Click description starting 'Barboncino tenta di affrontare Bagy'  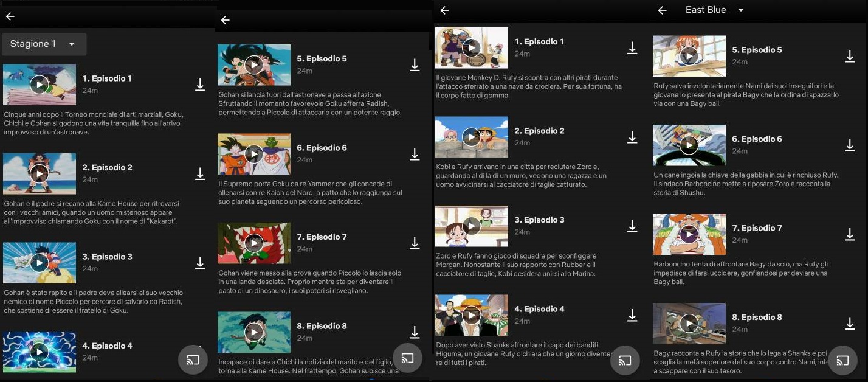click(741, 273)
